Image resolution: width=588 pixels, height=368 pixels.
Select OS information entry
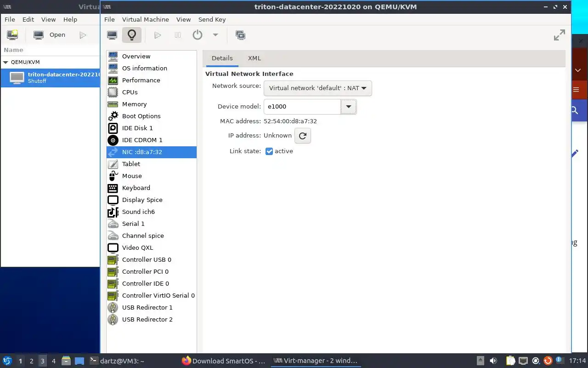pos(152,68)
